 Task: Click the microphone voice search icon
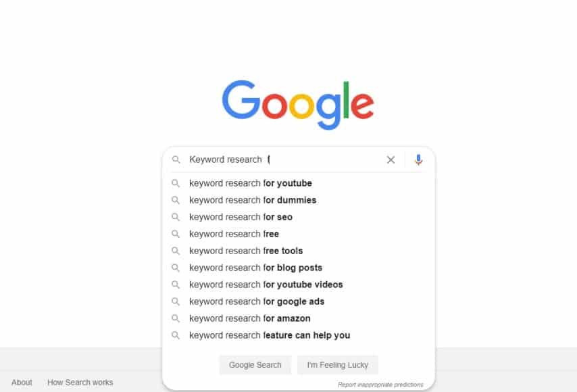click(418, 160)
